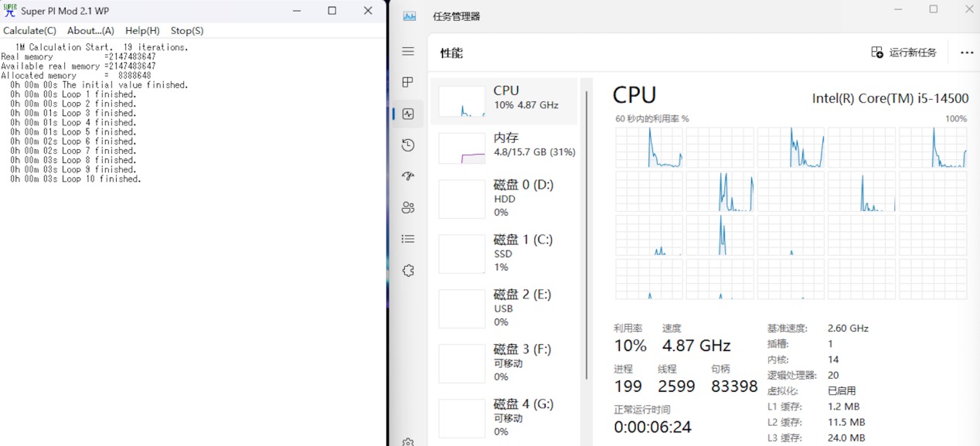The height and width of the screenshot is (446, 980).
Task: Click the initial value finished line in Super PI
Action: 99,85
